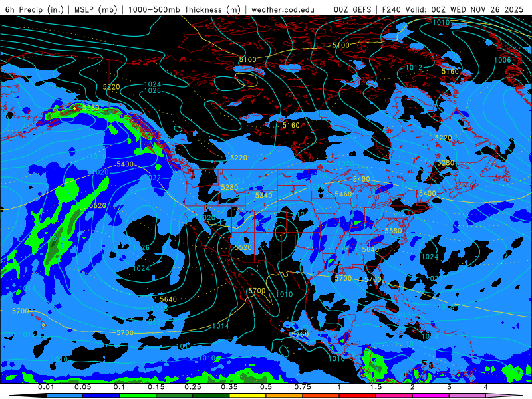
Task: Click the '5520' thickness label over the Pacific
Action: click(98, 205)
